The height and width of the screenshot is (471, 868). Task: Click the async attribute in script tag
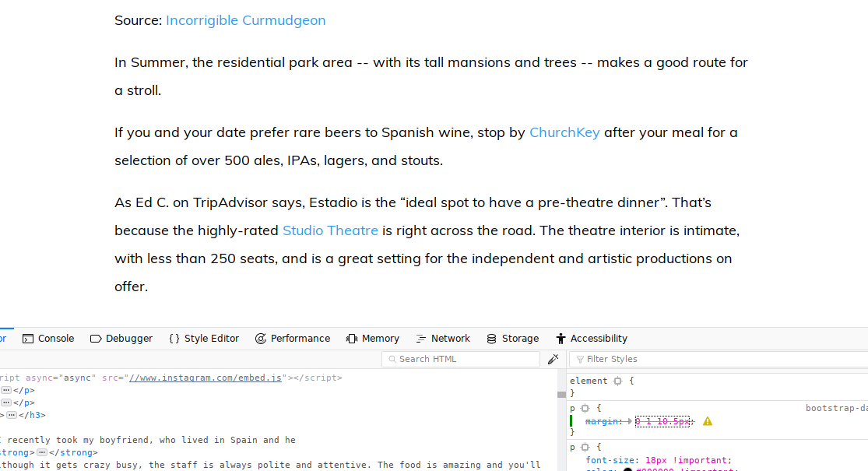(x=61, y=378)
